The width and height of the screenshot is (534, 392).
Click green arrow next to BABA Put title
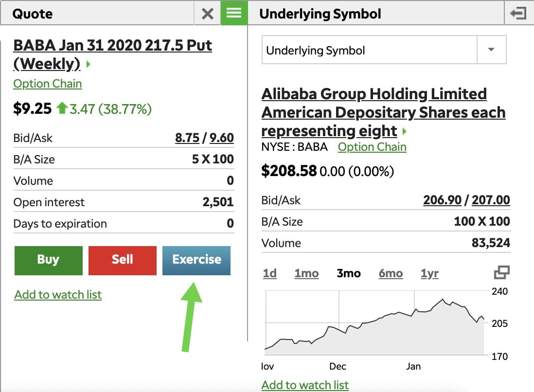tap(89, 64)
